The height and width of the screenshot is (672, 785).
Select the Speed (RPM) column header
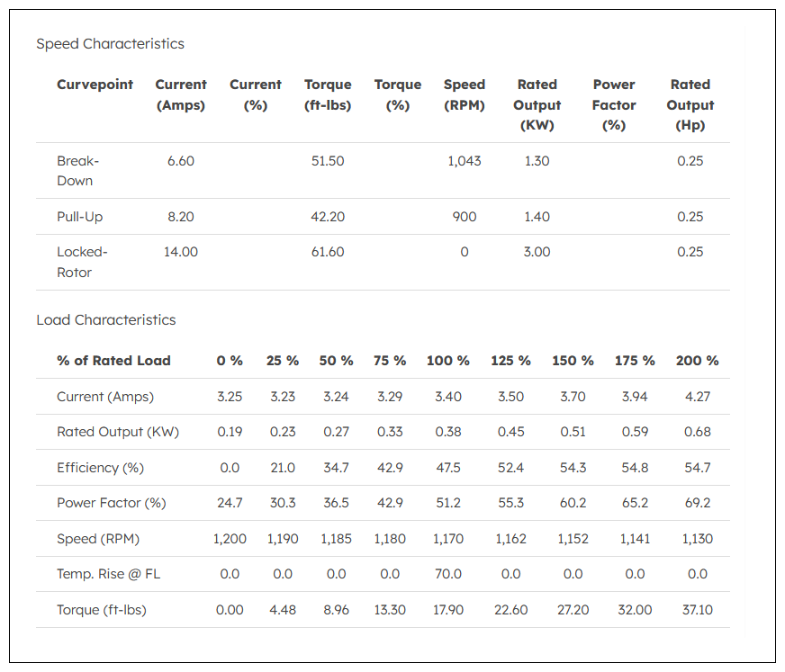[465, 95]
